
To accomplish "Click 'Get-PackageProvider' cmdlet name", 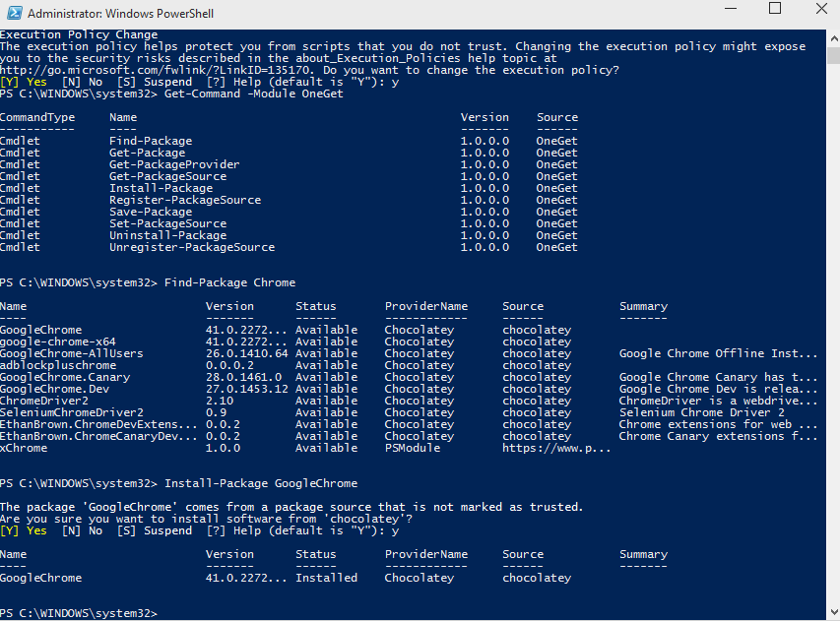I will 174,164.
